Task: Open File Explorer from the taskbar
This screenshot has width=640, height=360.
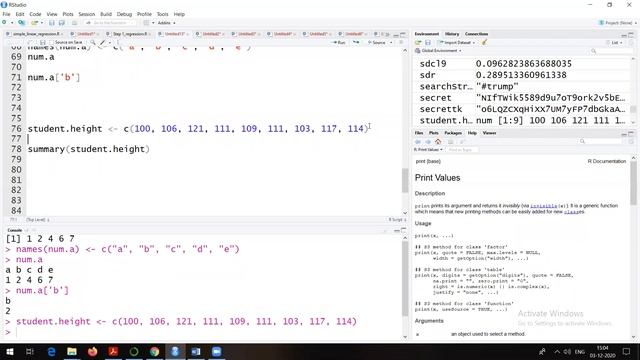Action: tap(72, 351)
